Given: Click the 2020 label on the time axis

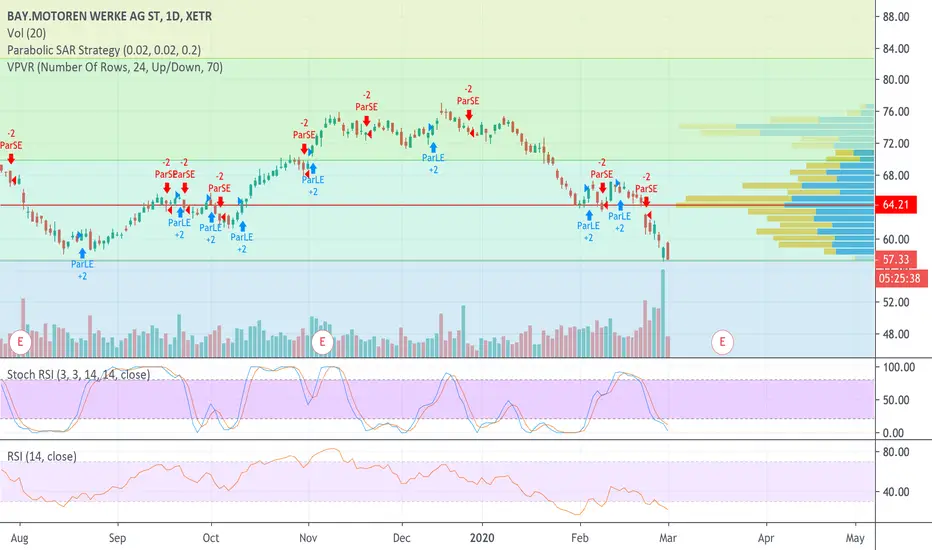Looking at the screenshot, I should [x=482, y=538].
